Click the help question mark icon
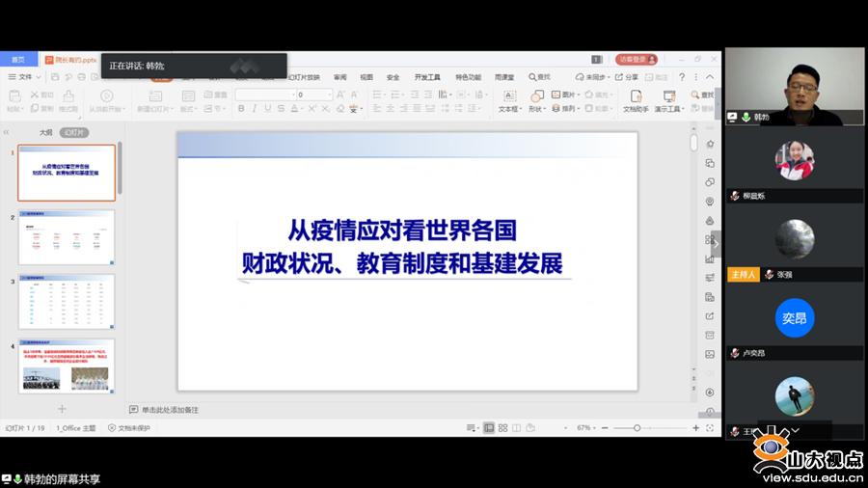 (x=681, y=77)
